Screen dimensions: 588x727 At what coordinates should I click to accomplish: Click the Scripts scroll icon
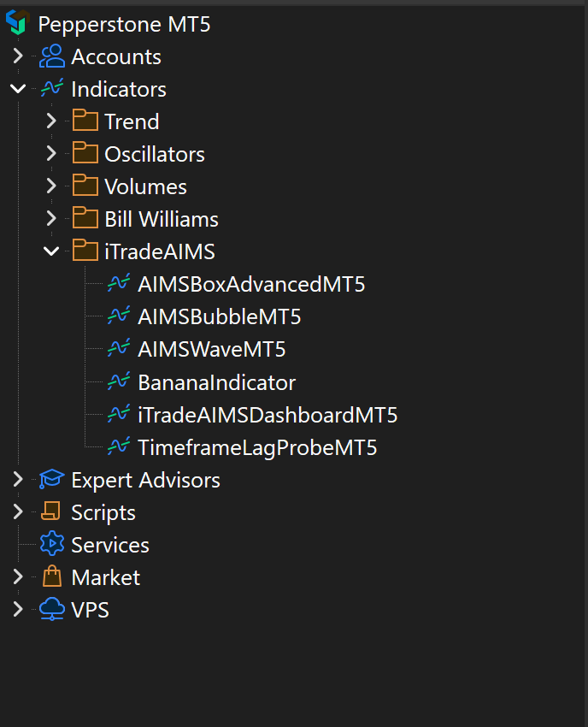click(x=51, y=511)
